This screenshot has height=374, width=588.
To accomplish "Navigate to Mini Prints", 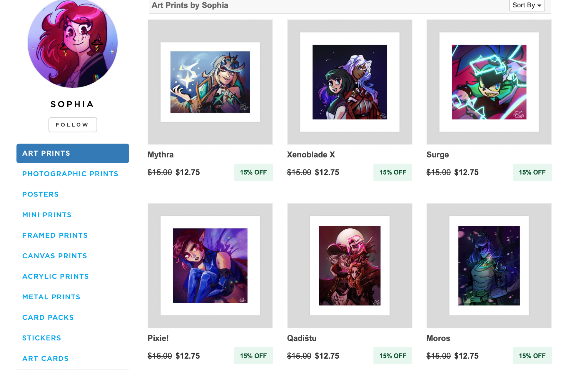I will coord(47,215).
